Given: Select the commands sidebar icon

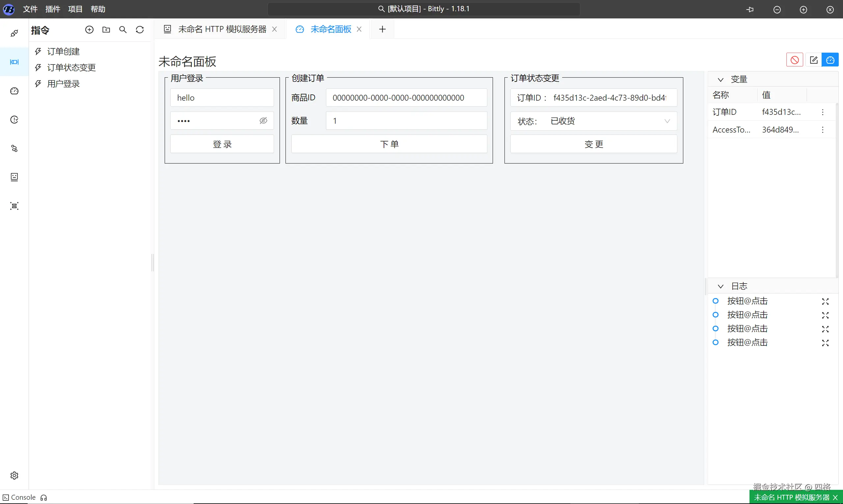Looking at the screenshot, I should (x=14, y=62).
